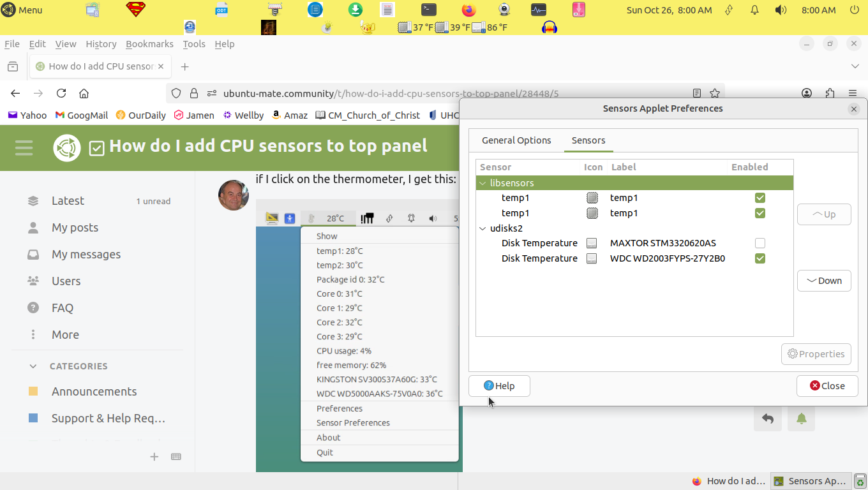This screenshot has width=868, height=490.
Task: Move sensor down with Down button
Action: point(823,281)
